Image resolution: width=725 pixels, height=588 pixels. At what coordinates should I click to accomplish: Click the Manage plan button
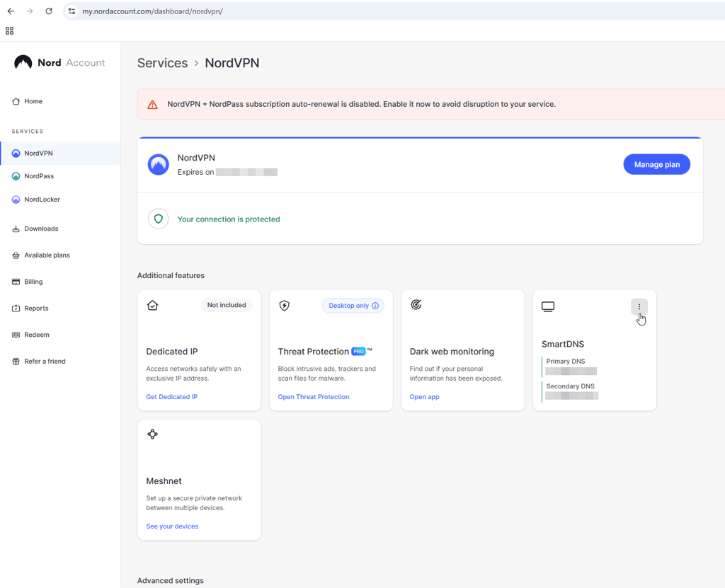point(656,165)
